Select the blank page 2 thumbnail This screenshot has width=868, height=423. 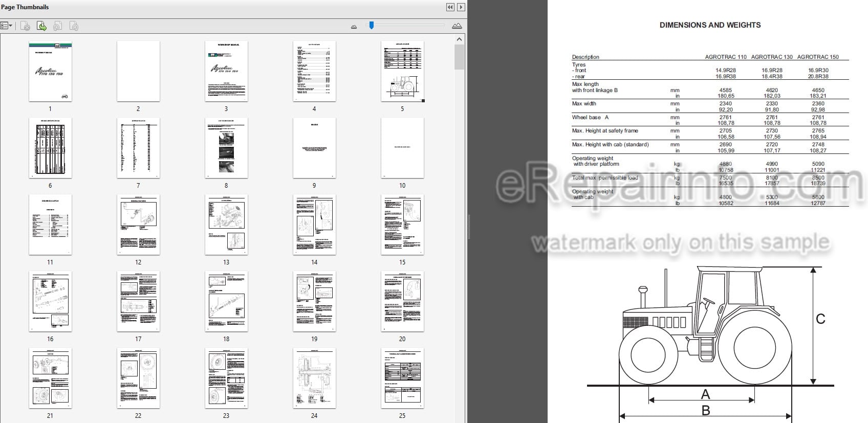(x=138, y=71)
